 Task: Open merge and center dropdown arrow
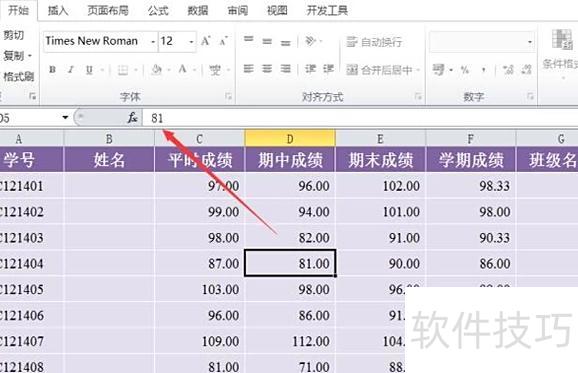click(x=418, y=70)
